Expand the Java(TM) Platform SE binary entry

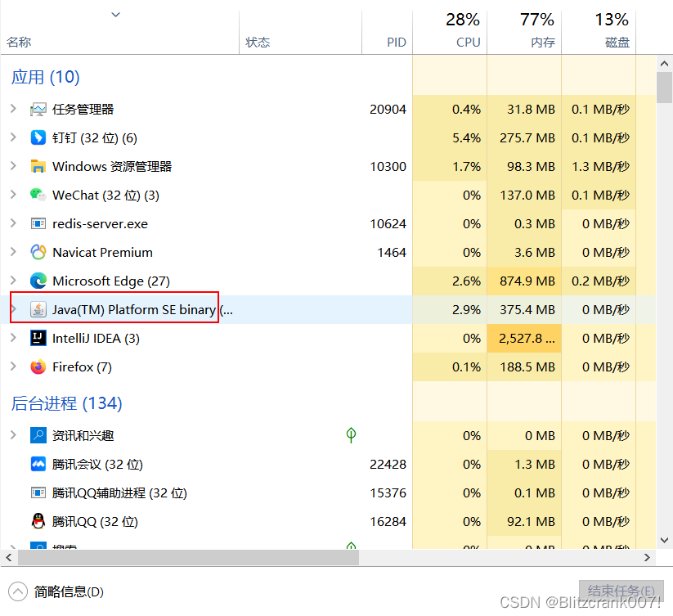[x=11, y=309]
